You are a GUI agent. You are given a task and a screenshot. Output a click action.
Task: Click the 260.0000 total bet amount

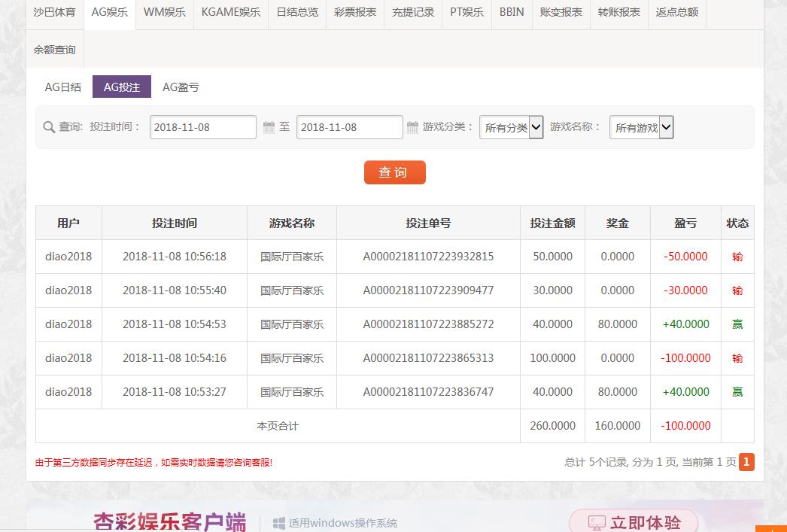click(552, 426)
